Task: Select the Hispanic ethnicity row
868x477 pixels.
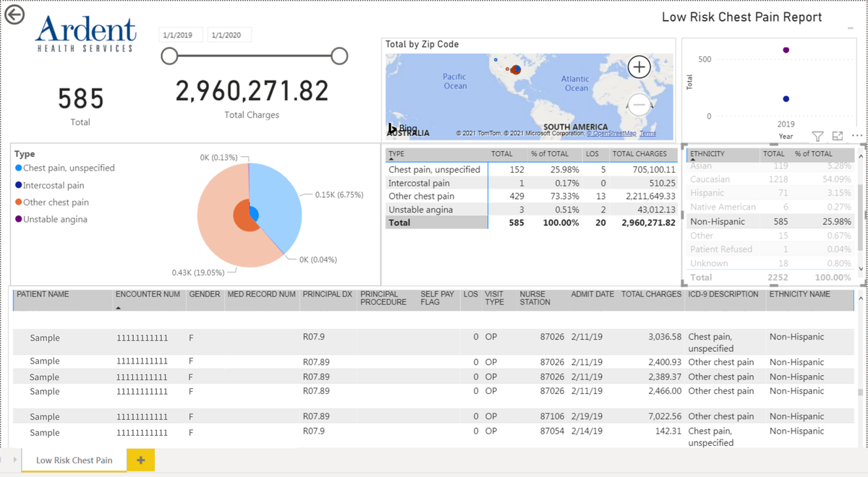Action: (x=770, y=194)
